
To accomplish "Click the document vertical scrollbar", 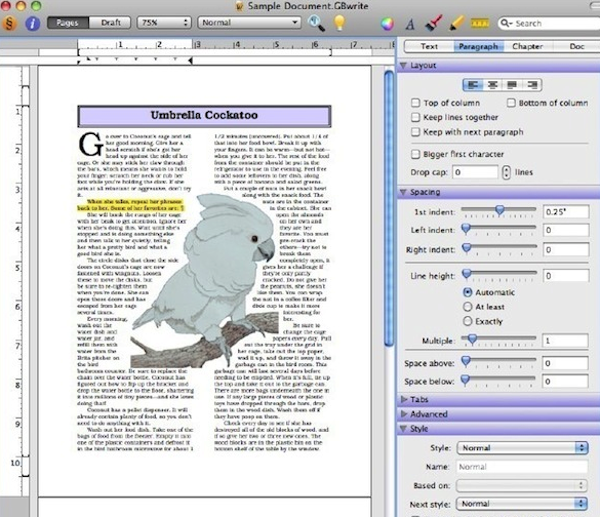I will [389, 209].
